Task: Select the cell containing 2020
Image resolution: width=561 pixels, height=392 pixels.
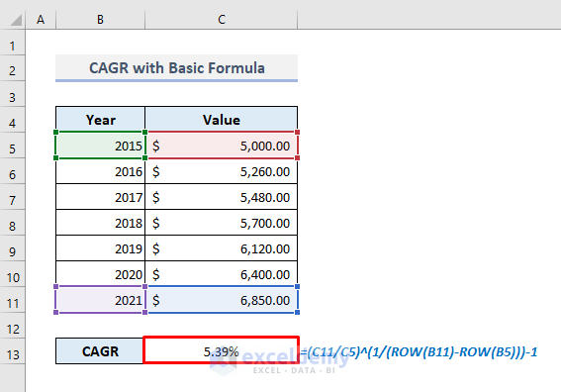Action: (101, 274)
